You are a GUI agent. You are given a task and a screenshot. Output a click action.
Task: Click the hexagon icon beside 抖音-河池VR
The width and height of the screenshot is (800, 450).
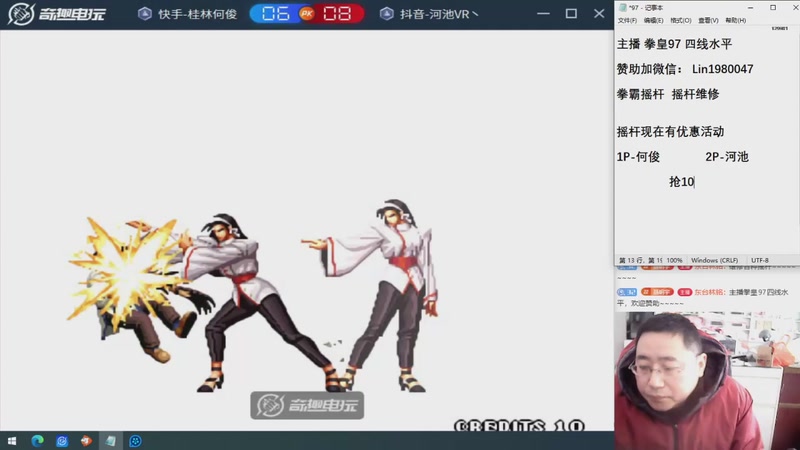point(387,14)
